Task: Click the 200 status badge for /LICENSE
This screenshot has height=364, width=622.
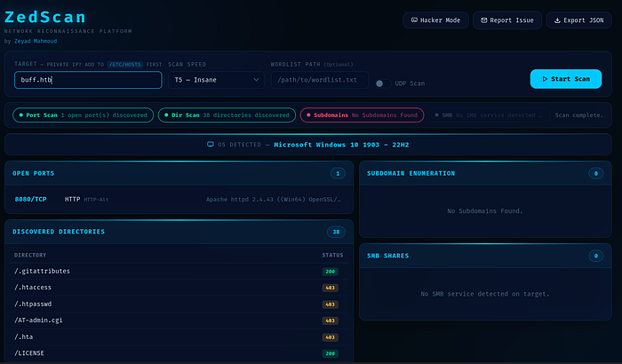Action: tap(330, 353)
